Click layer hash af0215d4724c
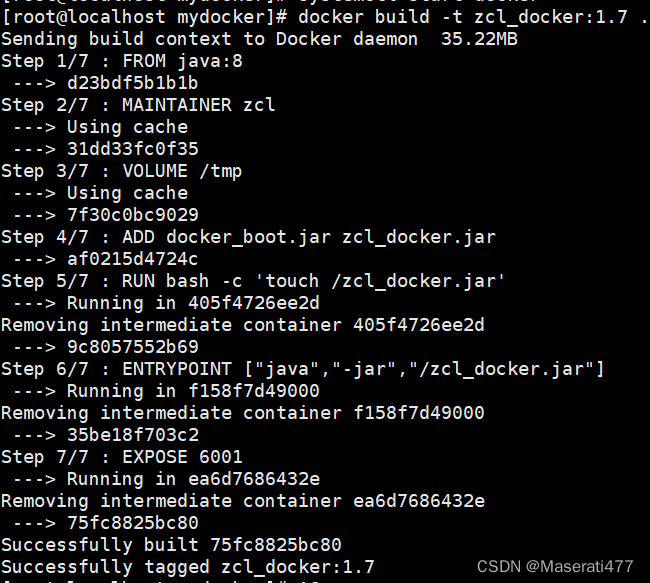The width and height of the screenshot is (650, 583). 133,259
